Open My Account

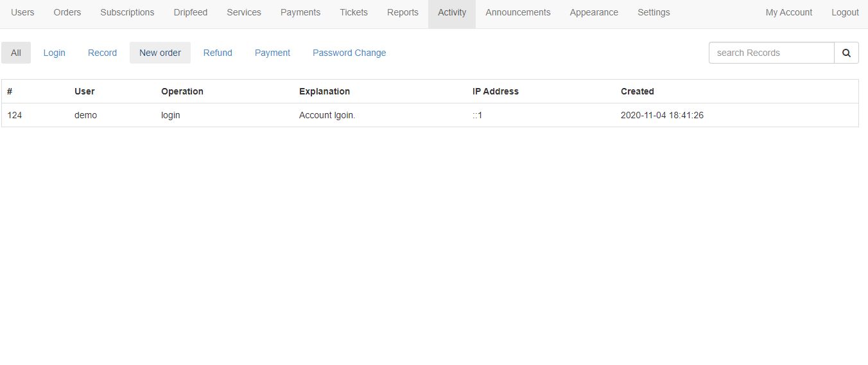[x=789, y=12]
